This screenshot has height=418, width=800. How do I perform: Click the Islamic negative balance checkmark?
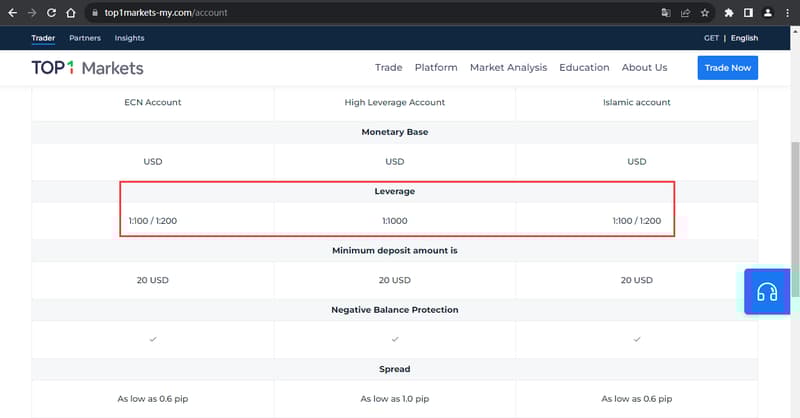pyautogui.click(x=636, y=339)
